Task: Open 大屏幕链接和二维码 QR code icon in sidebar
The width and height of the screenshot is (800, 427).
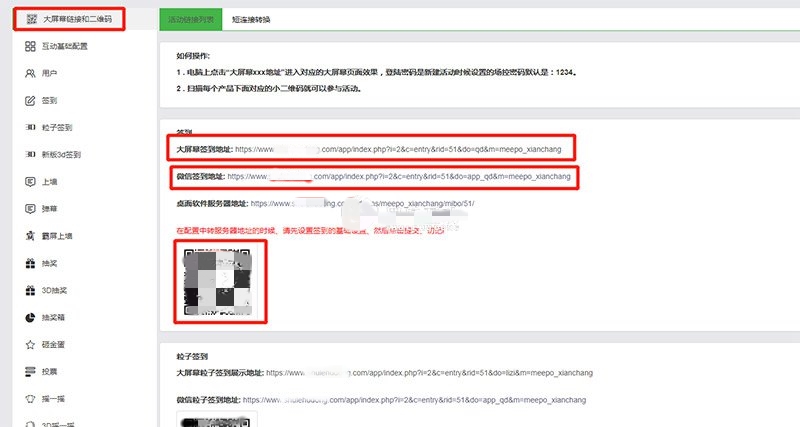Action: [x=32, y=19]
